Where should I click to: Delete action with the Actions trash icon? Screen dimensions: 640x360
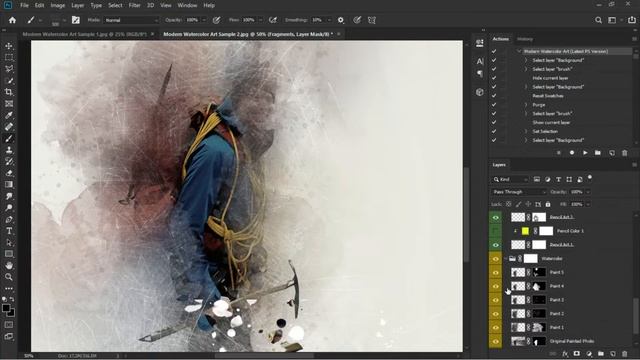(x=624, y=153)
